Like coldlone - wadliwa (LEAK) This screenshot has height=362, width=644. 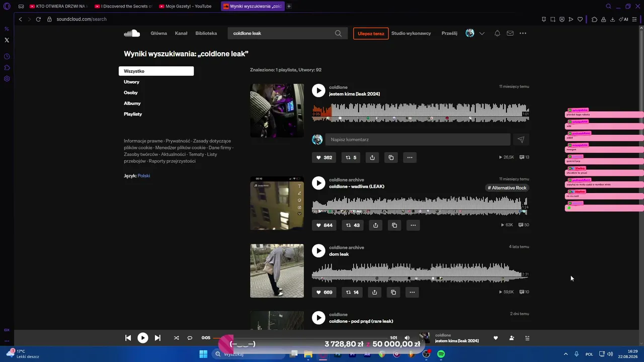[325, 225]
